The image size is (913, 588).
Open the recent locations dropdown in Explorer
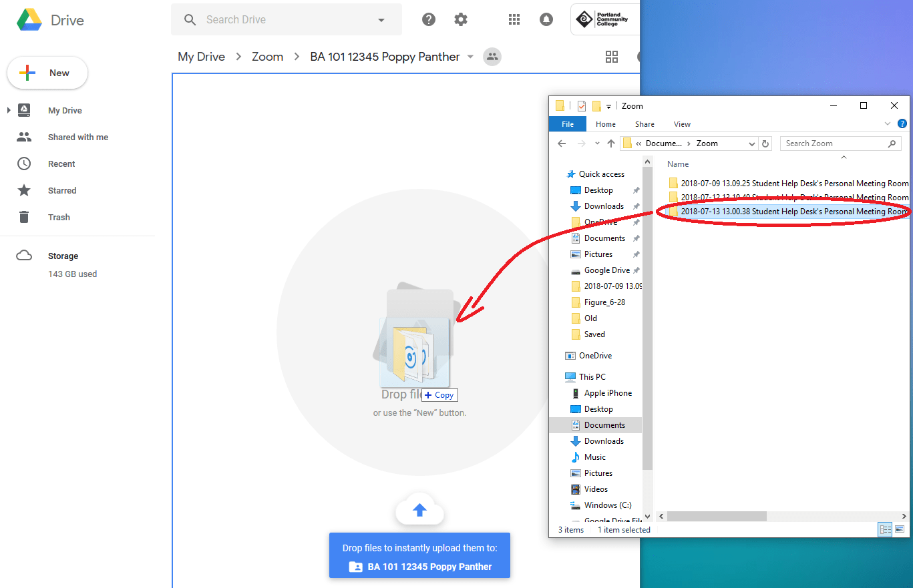coord(596,143)
